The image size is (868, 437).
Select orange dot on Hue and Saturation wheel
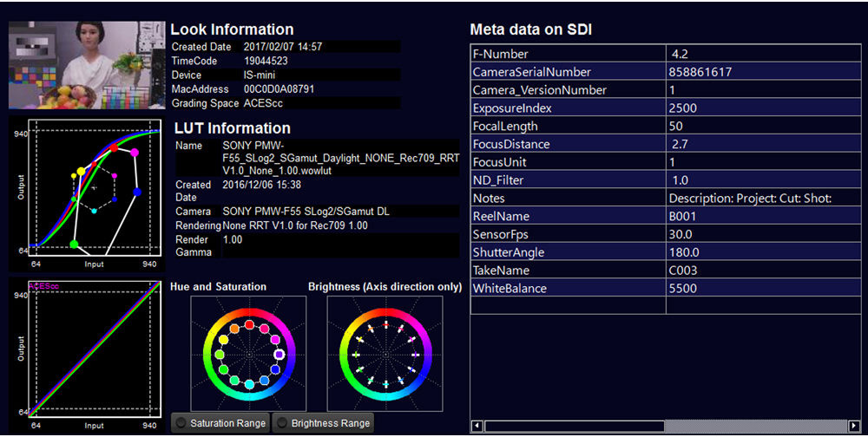pos(234,329)
